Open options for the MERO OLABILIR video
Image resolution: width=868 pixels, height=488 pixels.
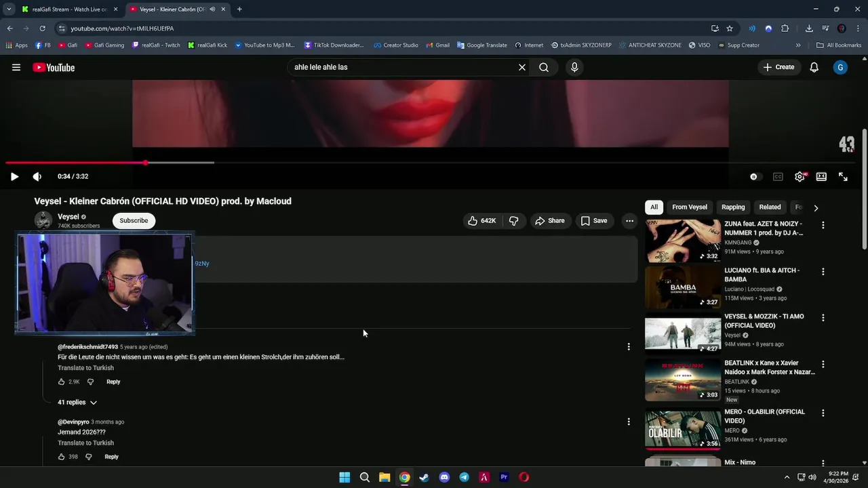[x=823, y=413]
